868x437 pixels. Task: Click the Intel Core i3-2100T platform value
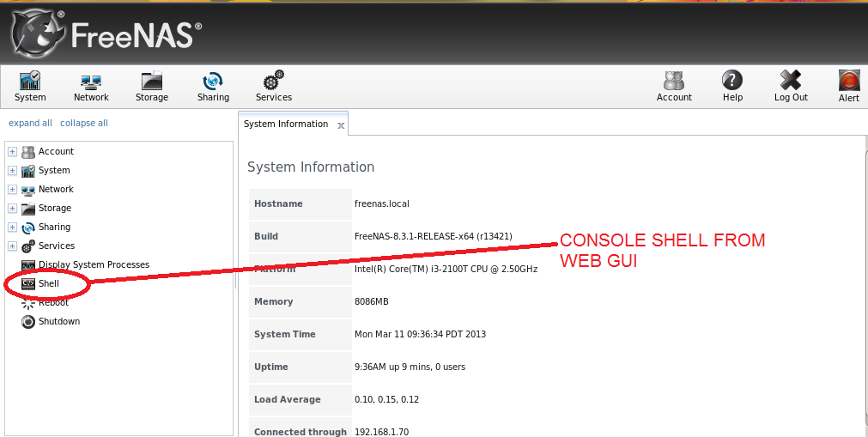click(x=446, y=269)
